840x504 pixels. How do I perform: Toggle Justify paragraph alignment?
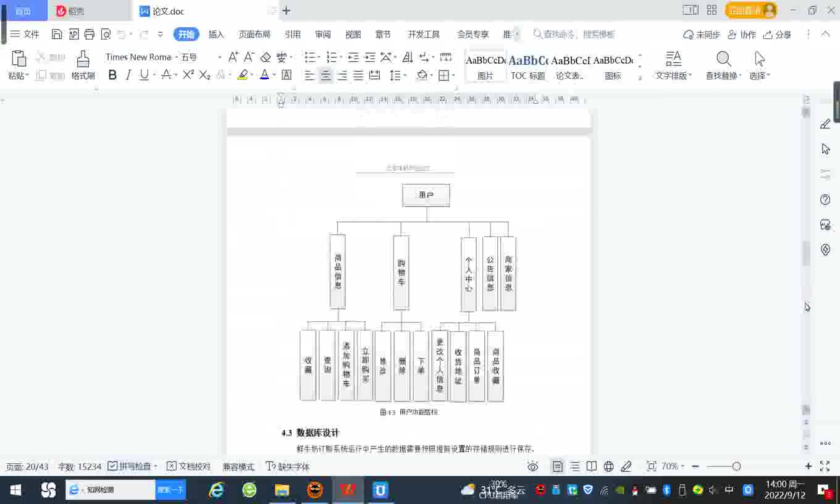pyautogui.click(x=358, y=75)
